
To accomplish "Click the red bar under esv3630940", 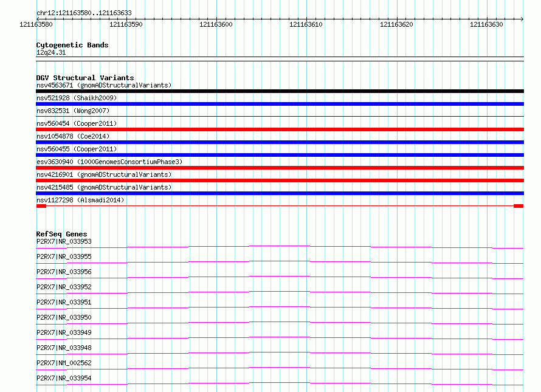I will click(x=280, y=168).
